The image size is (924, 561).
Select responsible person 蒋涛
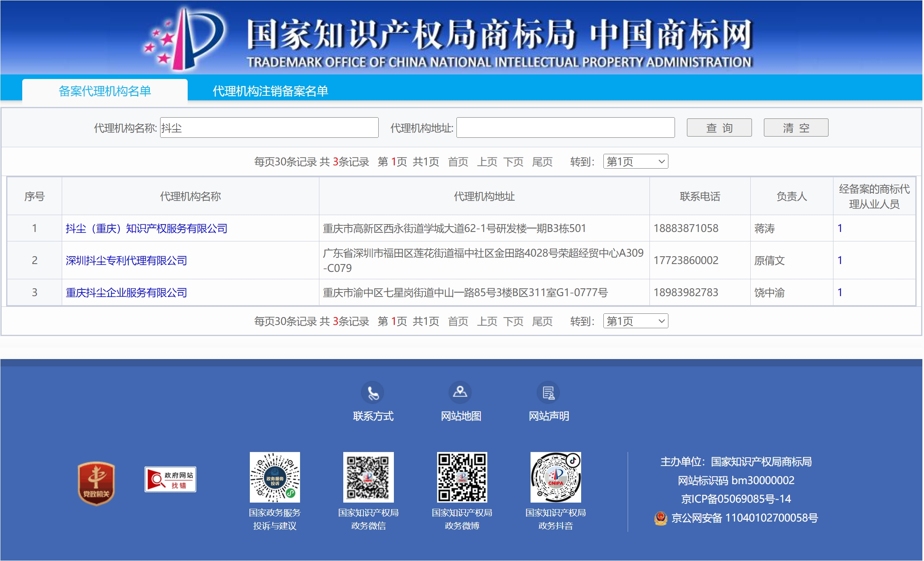coord(764,228)
